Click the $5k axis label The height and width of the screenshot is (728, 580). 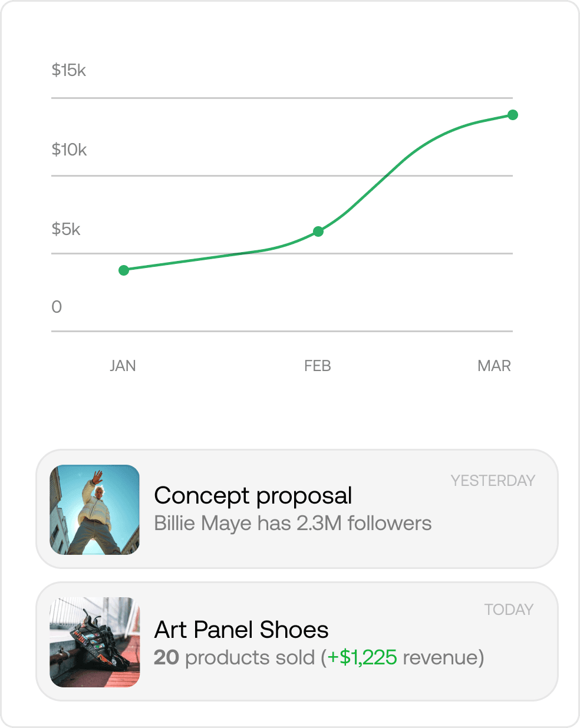pos(66,229)
